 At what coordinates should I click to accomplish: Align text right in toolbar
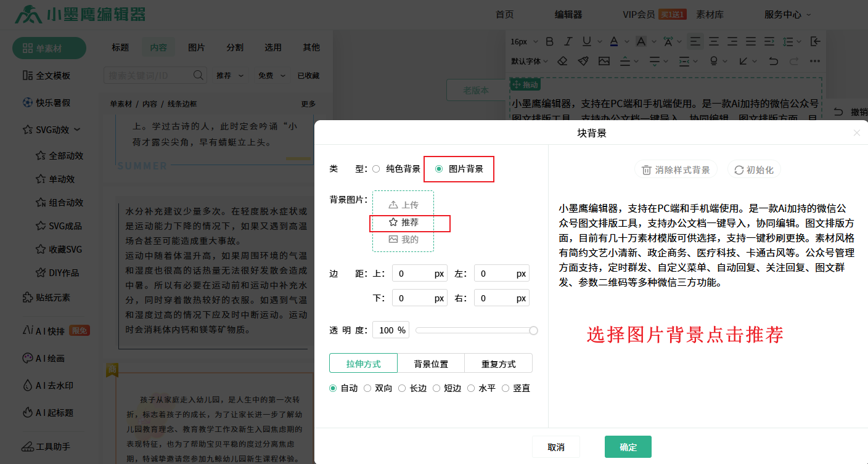(x=732, y=42)
